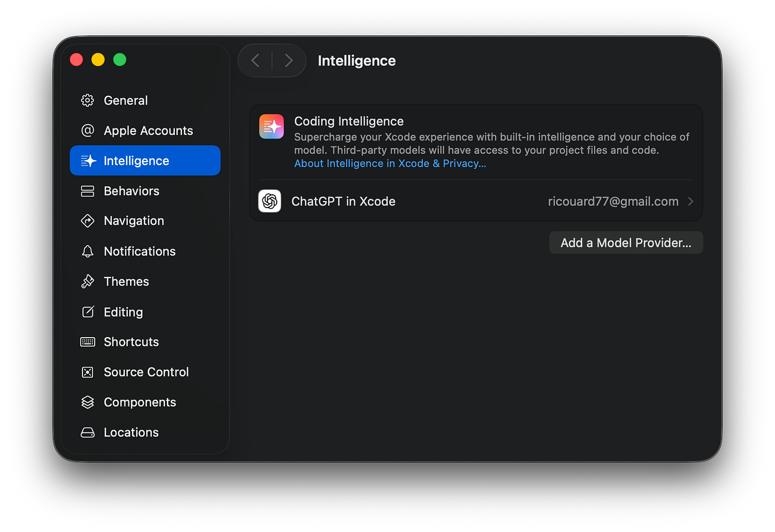Click the Apple Accounts @ icon

pos(87,131)
